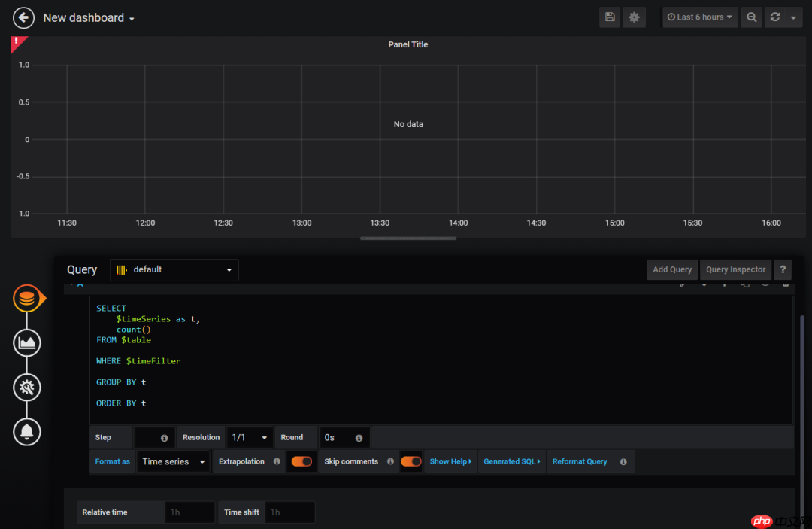The image size is (812, 529).
Task: Open the panel General settings wrench icon
Action: [x=27, y=387]
